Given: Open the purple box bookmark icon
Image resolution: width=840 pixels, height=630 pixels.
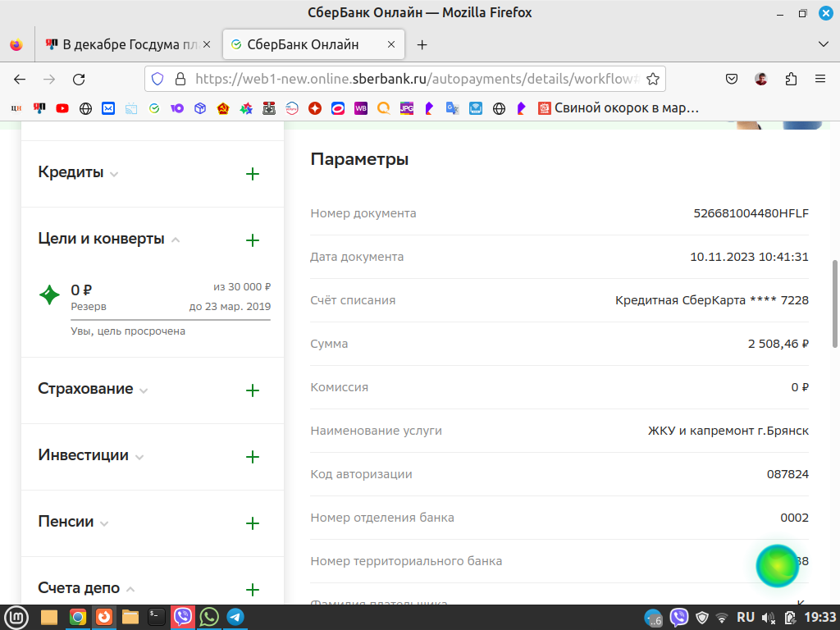Looking at the screenshot, I should click(x=200, y=108).
